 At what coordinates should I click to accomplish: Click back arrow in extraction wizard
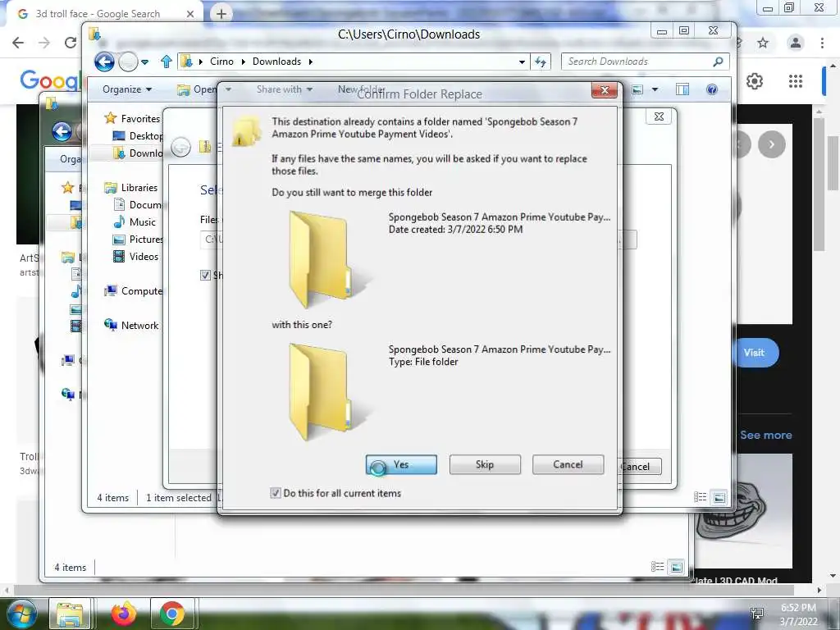coord(181,146)
